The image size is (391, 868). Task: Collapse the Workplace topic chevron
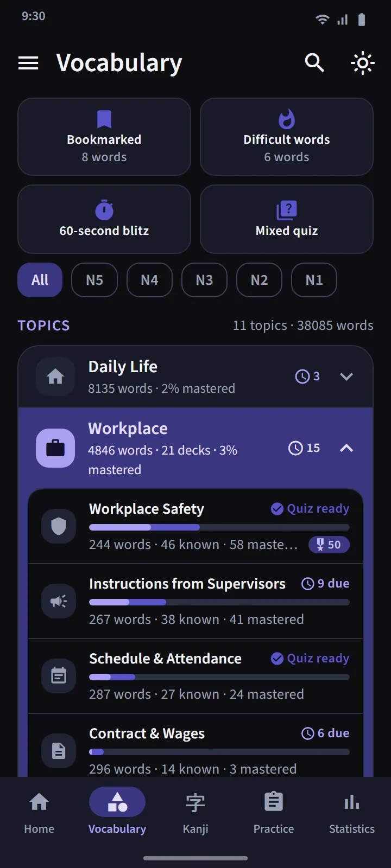pos(346,448)
